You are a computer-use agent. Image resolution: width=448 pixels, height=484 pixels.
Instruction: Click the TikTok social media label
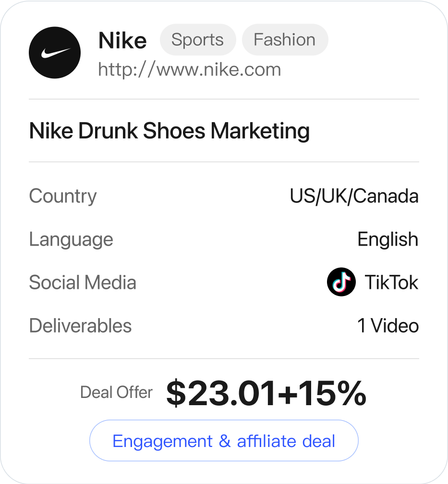391,282
